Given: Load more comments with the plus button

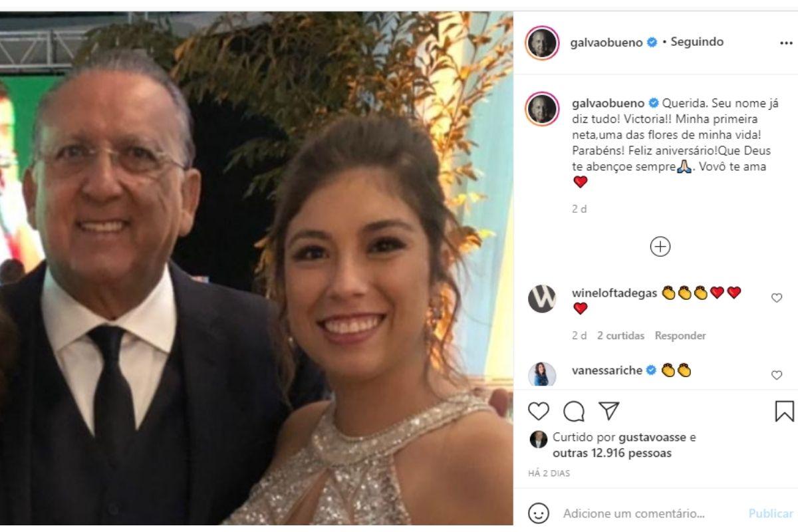Looking at the screenshot, I should point(660,247).
